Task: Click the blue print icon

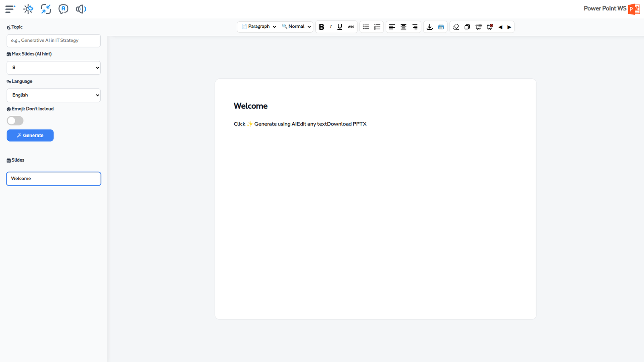Action: (x=441, y=27)
